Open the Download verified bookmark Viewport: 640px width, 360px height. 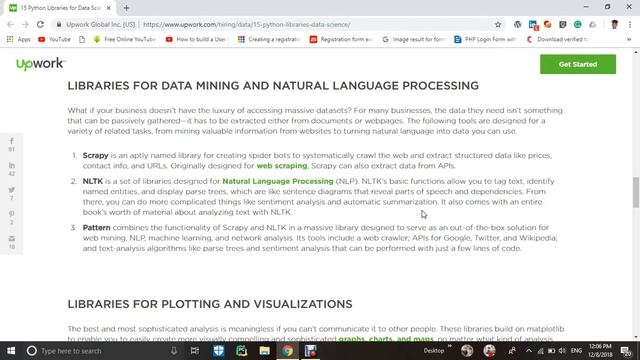pyautogui.click(x=558, y=40)
